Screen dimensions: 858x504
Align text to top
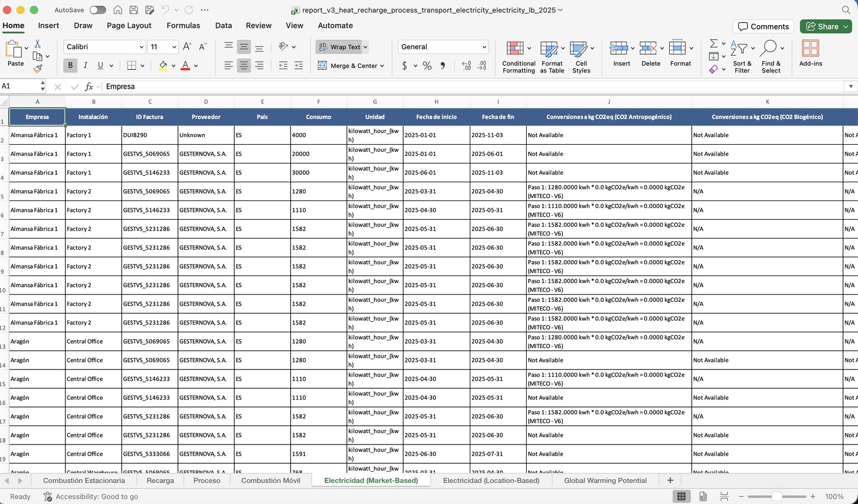[228, 47]
